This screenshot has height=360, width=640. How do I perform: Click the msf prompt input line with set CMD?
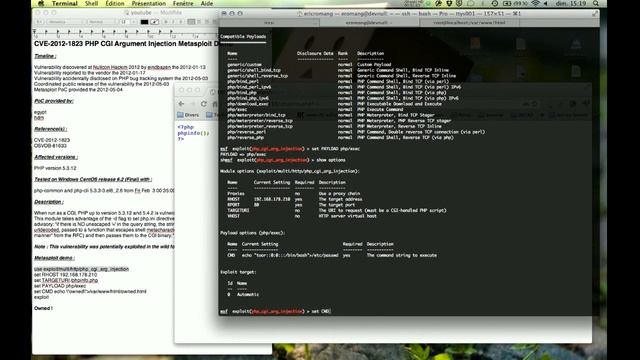pos(276,311)
